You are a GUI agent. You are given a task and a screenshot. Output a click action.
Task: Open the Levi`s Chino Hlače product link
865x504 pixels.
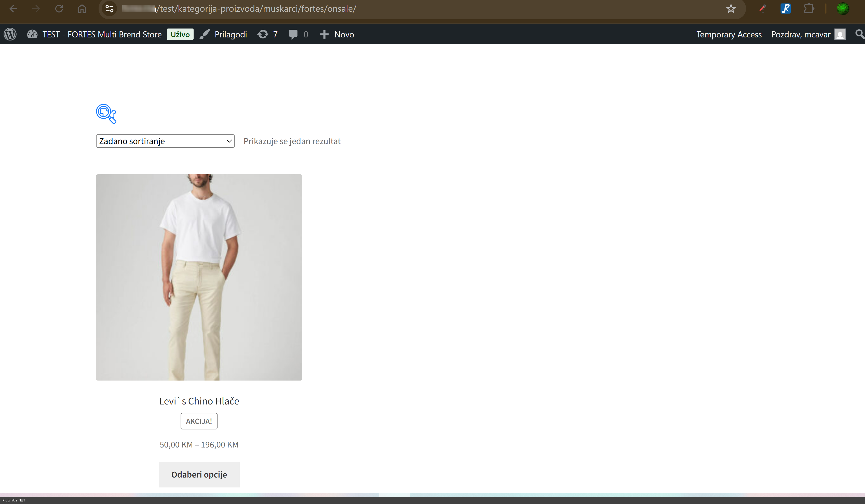point(199,401)
